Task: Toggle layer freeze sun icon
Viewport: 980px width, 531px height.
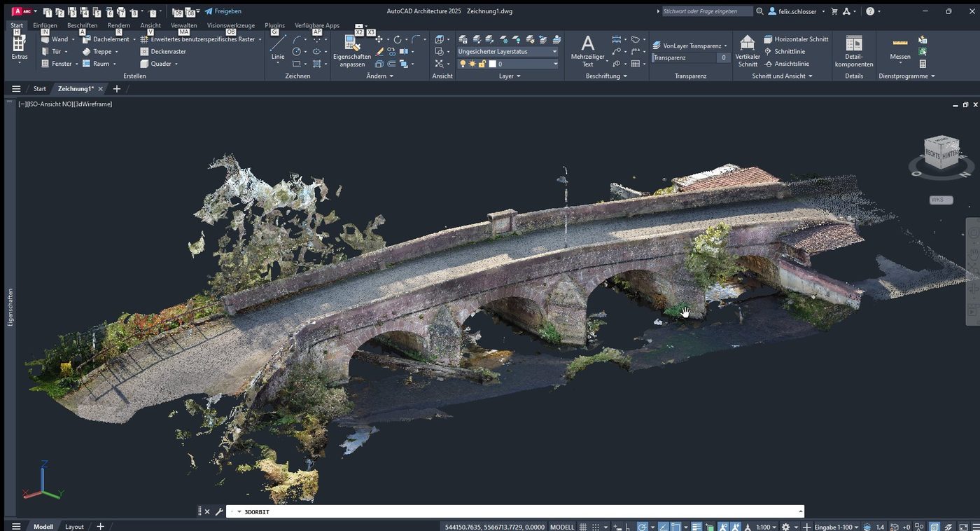Action: 472,64
